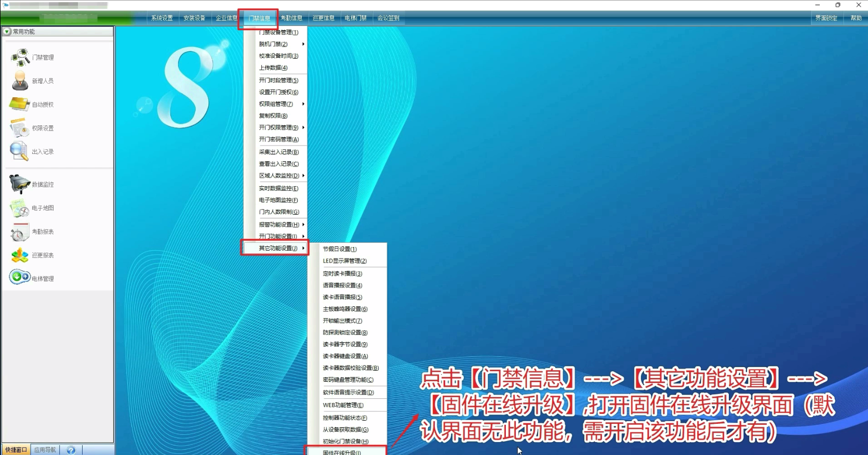This screenshot has width=868, height=455.
Task: Click the 界面锁定 button
Action: [826, 18]
